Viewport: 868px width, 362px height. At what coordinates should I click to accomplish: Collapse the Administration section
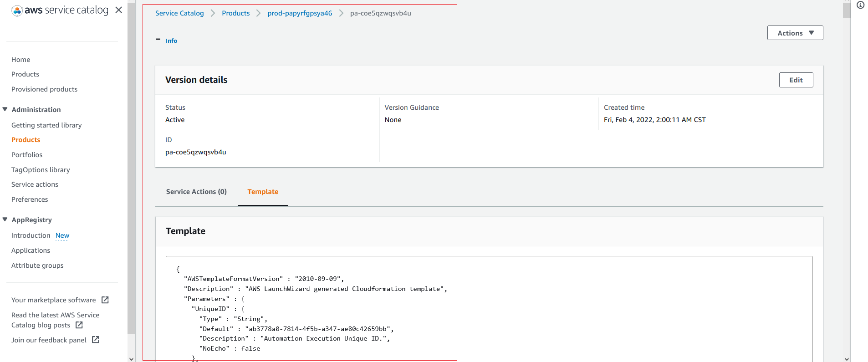tap(5, 110)
